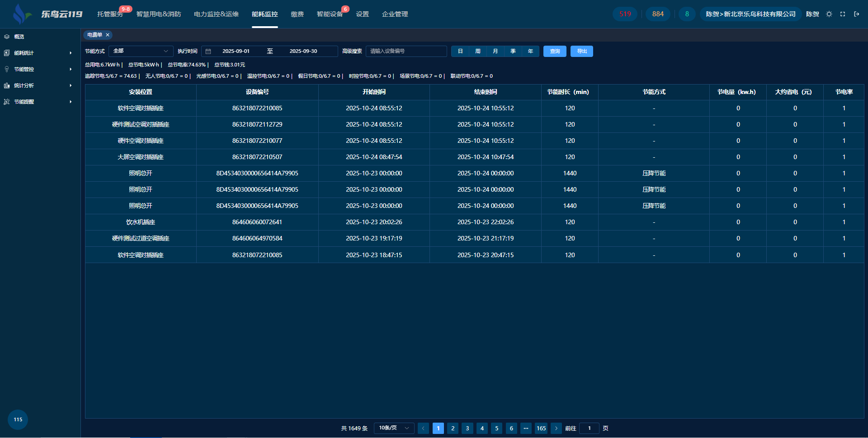The width and height of the screenshot is (868, 438).
Task: Select the 年 period option
Action: tap(530, 52)
